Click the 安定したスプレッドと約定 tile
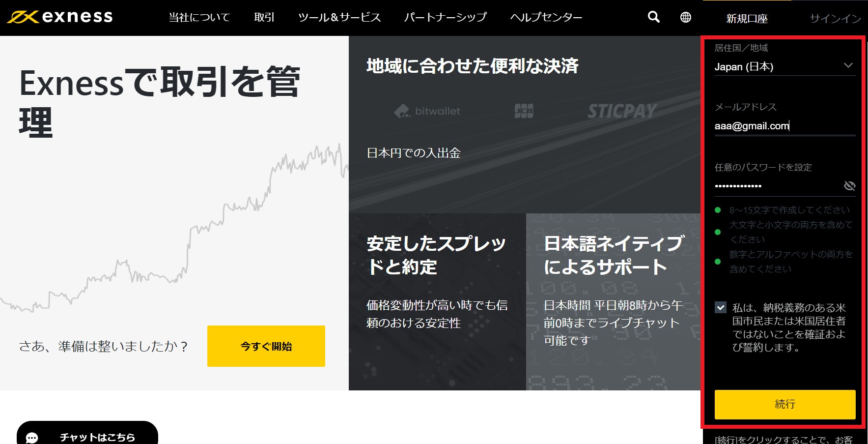 pyautogui.click(x=437, y=302)
